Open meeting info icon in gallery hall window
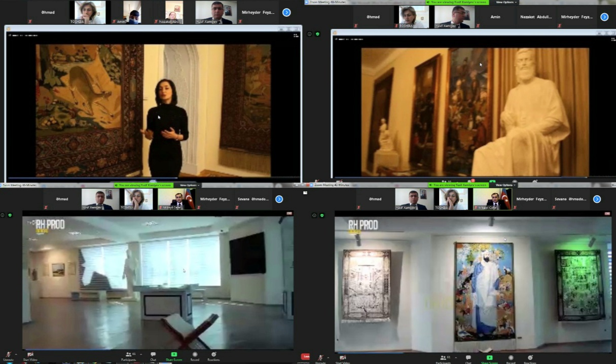616x364 pixels. [3, 215]
